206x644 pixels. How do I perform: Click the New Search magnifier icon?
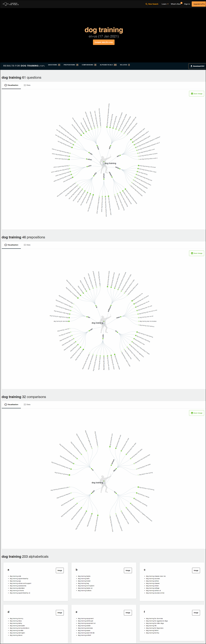click(x=146, y=4)
